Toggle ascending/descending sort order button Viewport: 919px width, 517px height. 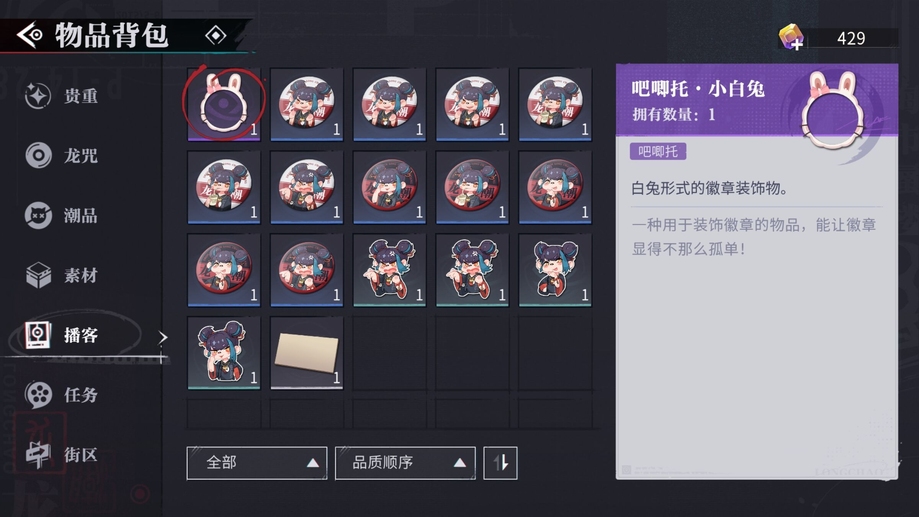pyautogui.click(x=500, y=463)
